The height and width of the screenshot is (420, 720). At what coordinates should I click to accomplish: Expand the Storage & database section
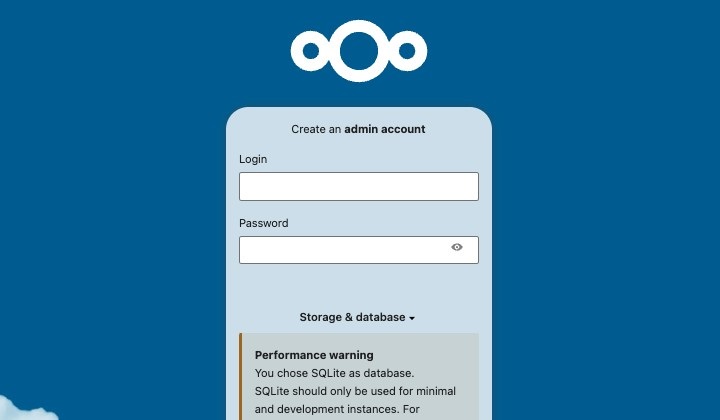coord(352,317)
